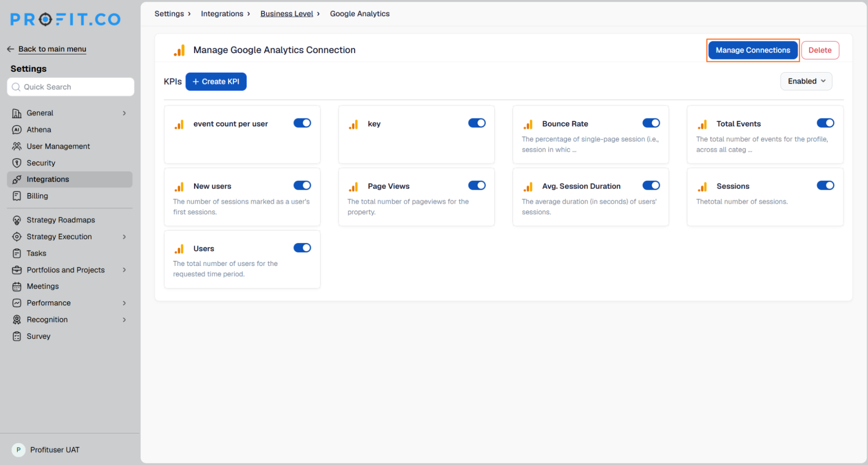Disable the Sessions KPI toggle
Screen dimensions: 868x465
click(x=825, y=186)
